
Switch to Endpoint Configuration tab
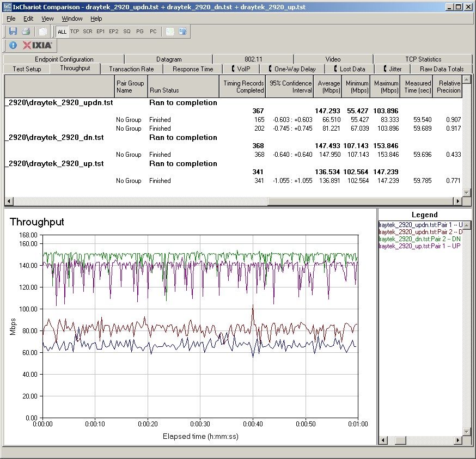click(64, 59)
